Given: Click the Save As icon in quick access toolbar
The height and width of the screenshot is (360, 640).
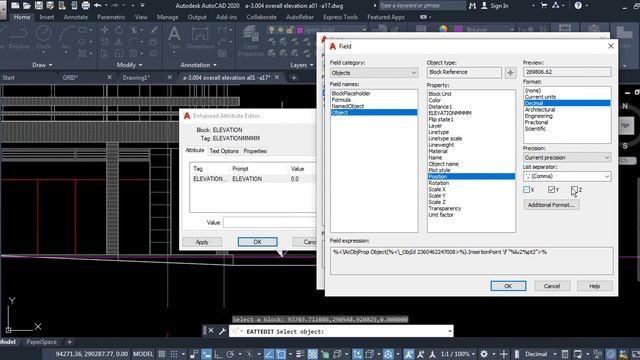Looking at the screenshot, I should coord(50,6).
